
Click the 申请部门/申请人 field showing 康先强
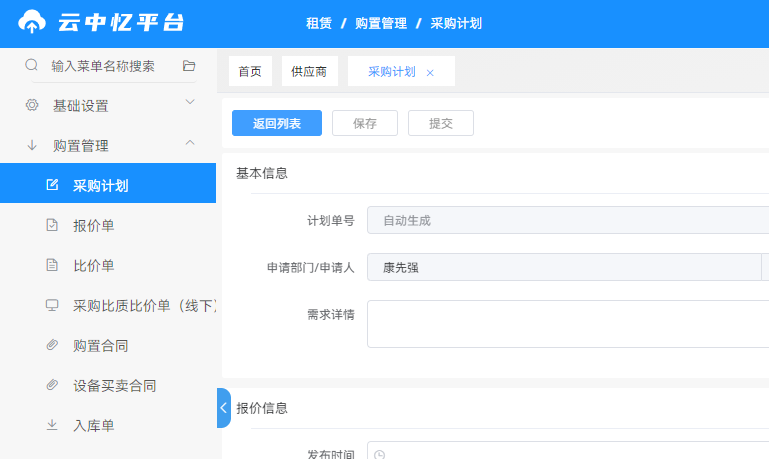coord(564,267)
